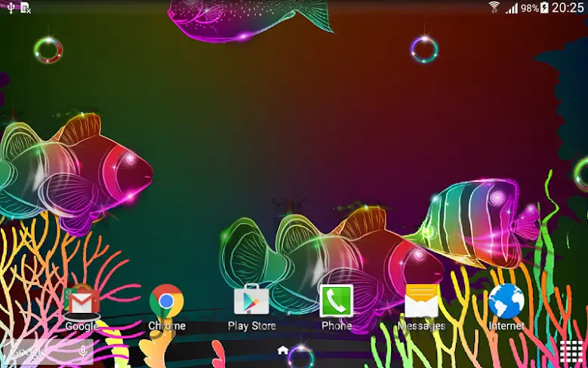Tap the Wi-Fi status icon
The height and width of the screenshot is (368, 588).
tap(494, 8)
